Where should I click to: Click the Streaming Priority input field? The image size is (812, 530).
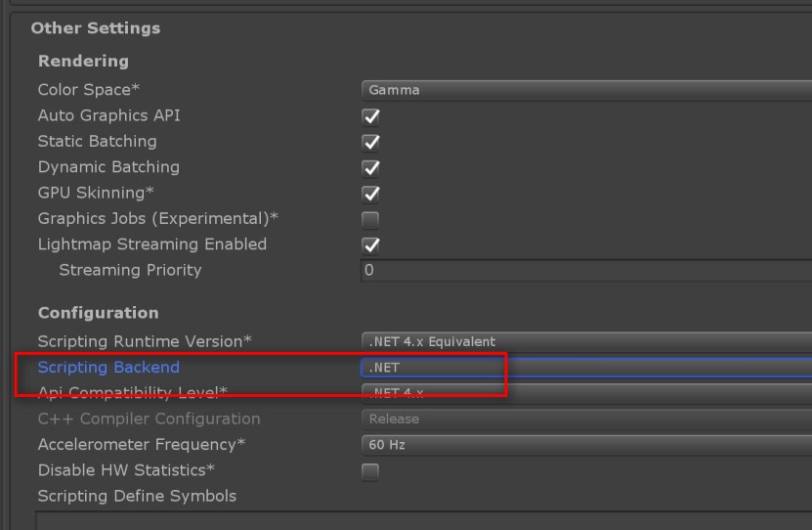[586, 271]
